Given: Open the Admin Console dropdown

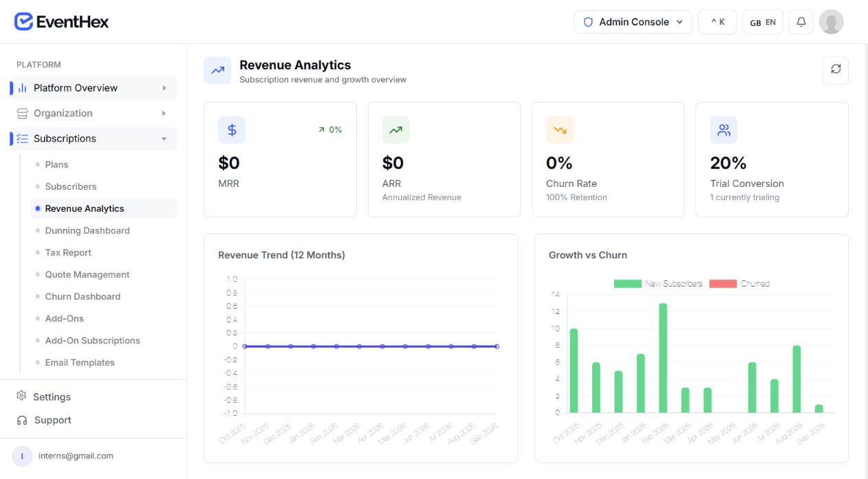Looking at the screenshot, I should tap(633, 22).
